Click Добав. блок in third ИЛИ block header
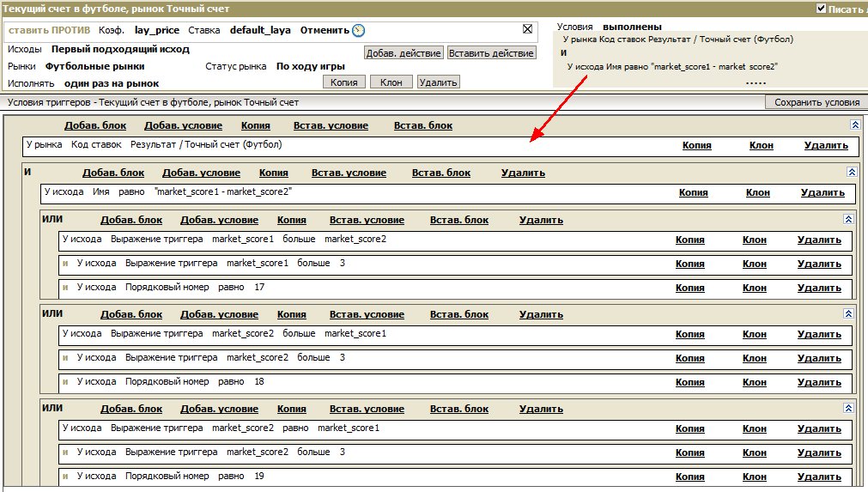 [131, 410]
